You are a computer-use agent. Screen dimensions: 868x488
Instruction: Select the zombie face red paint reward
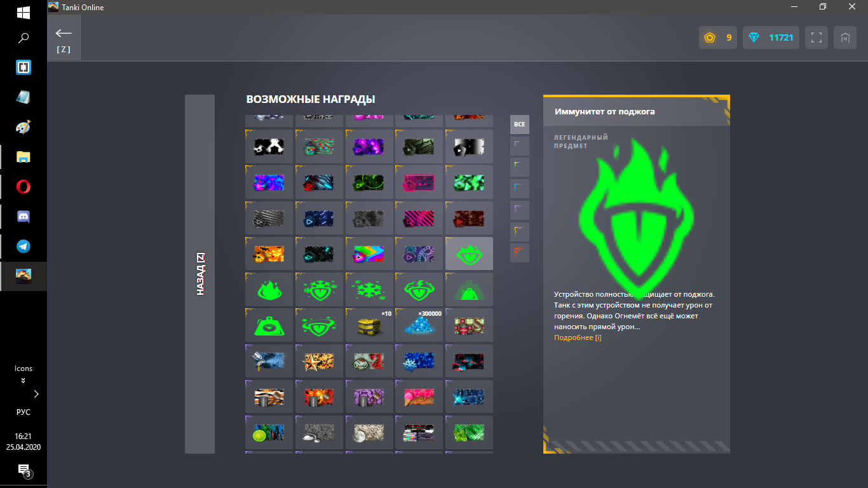[x=369, y=361]
